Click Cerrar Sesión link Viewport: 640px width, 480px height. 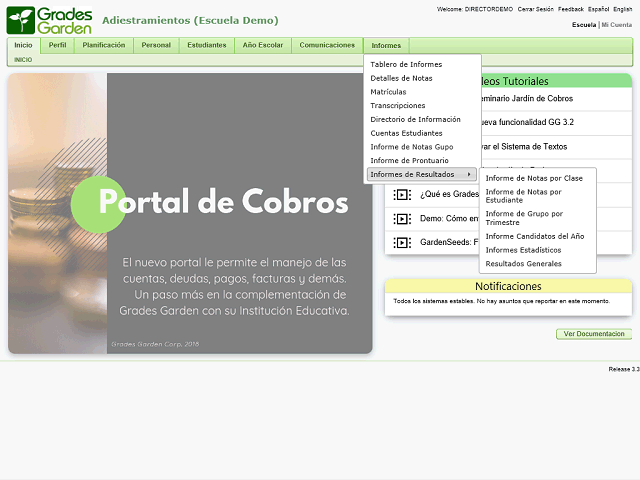point(536,9)
